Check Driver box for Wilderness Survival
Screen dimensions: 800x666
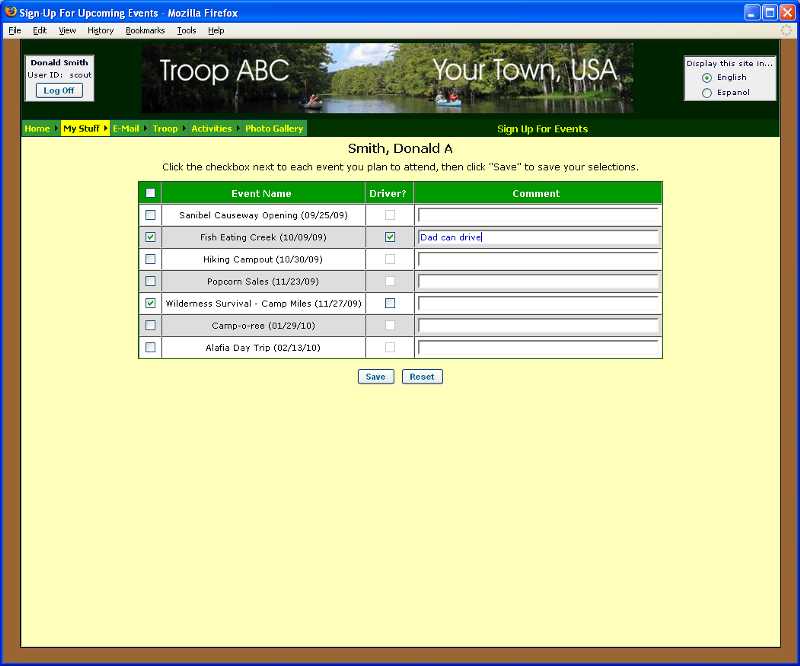[x=390, y=303]
